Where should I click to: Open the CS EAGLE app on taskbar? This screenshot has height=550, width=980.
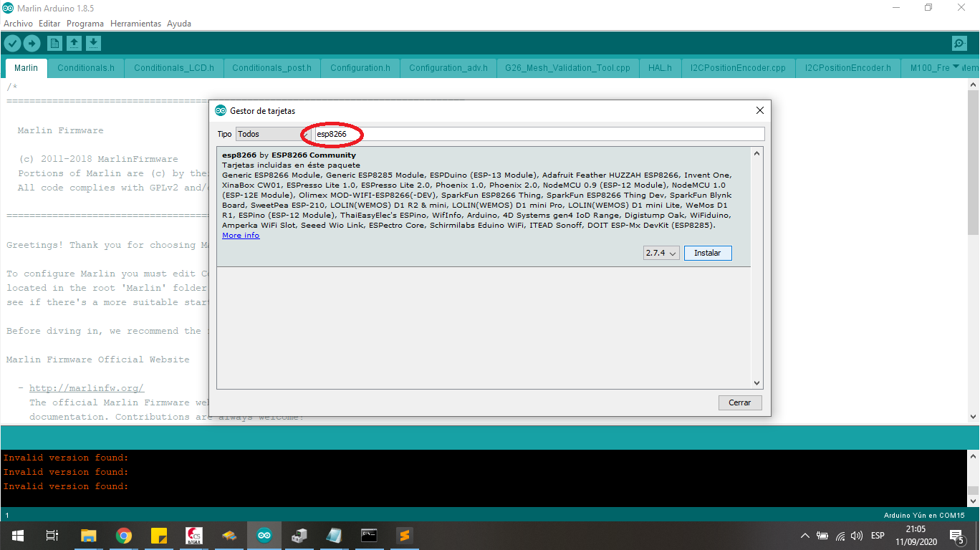tap(193, 535)
